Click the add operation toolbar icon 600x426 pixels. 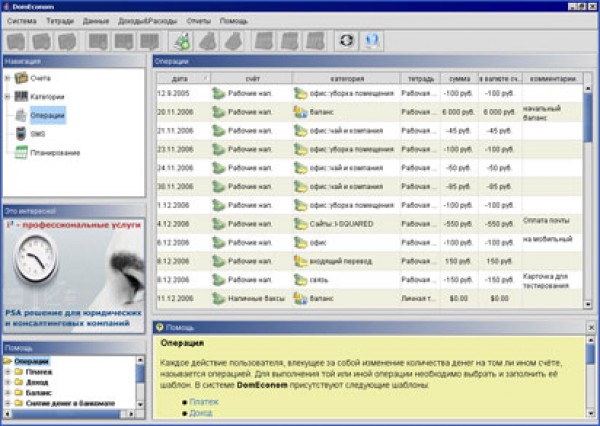(x=181, y=41)
